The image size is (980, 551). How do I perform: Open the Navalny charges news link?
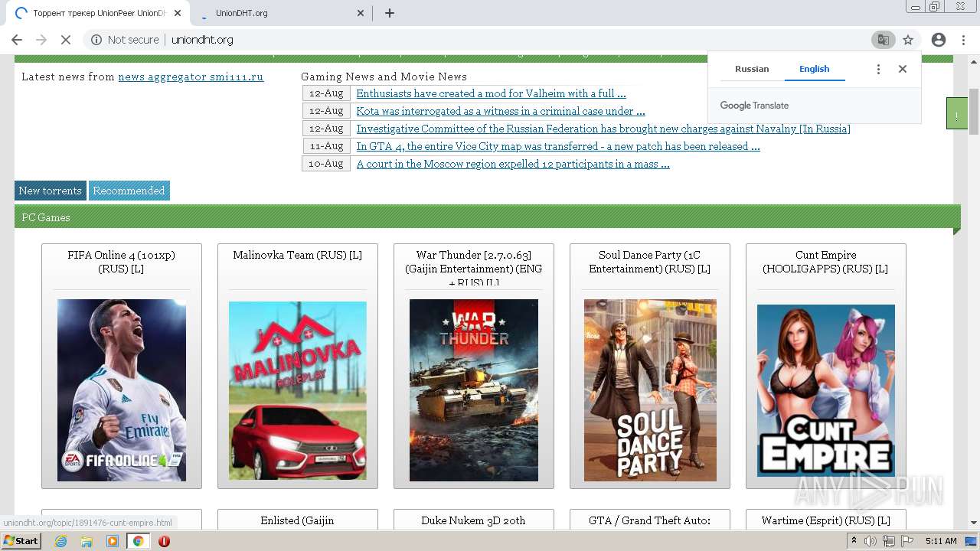pos(603,129)
